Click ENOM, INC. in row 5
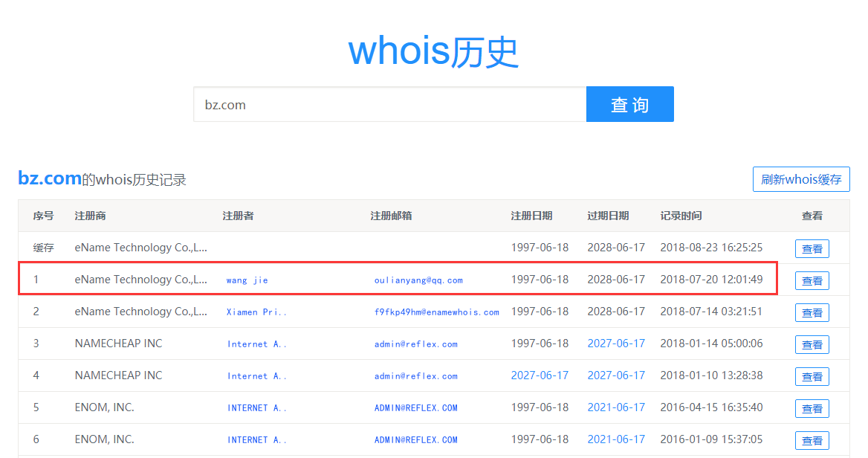The image size is (868, 458). [104, 407]
